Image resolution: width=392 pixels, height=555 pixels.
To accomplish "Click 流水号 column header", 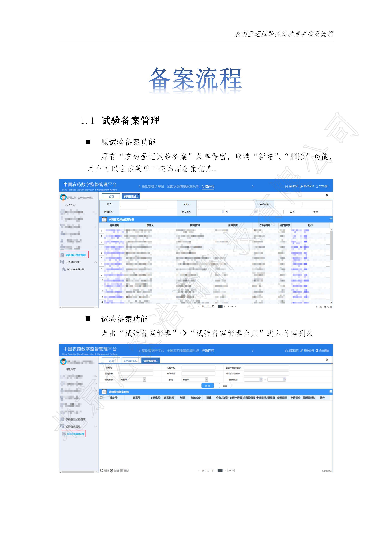I will coord(114,398).
